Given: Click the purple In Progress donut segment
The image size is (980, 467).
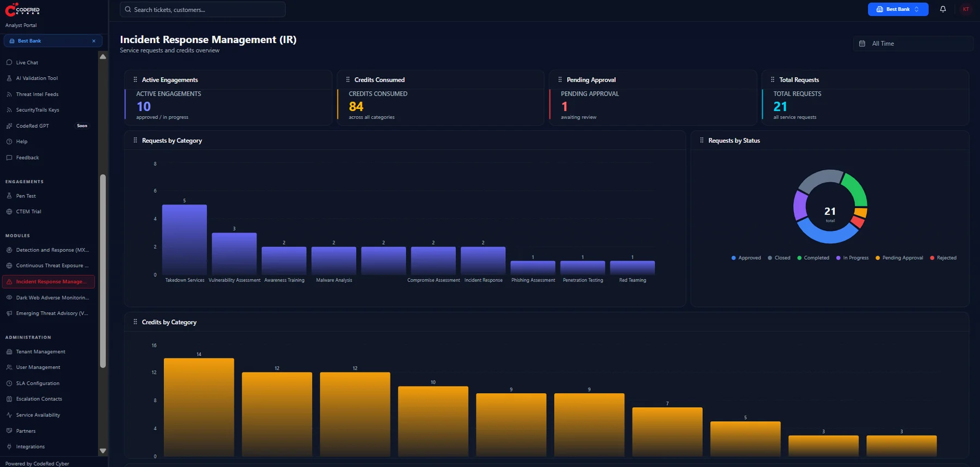Looking at the screenshot, I should [x=799, y=205].
